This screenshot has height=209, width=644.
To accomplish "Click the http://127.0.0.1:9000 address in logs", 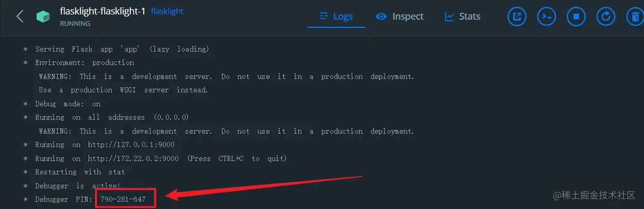I will (x=131, y=144).
